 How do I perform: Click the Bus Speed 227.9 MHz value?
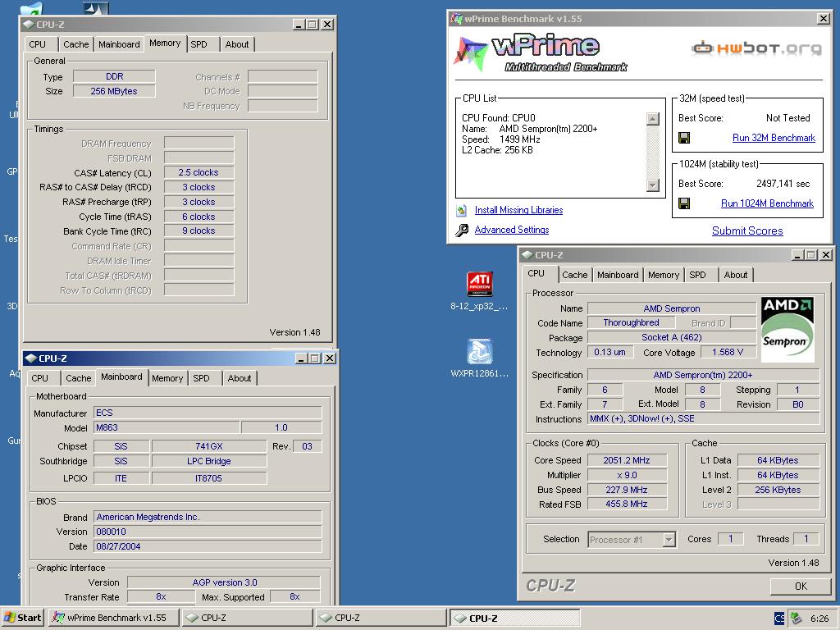click(x=627, y=490)
